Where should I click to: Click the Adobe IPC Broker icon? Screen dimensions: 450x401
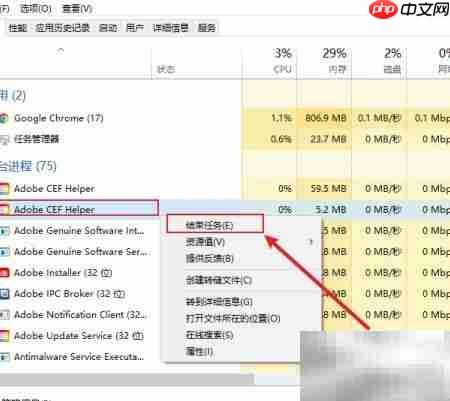tap(4, 294)
